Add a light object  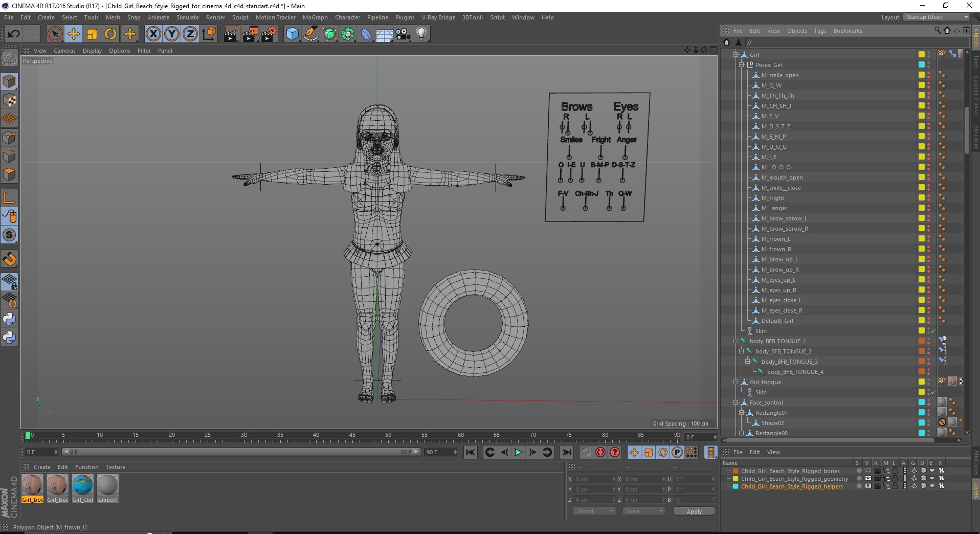(421, 34)
